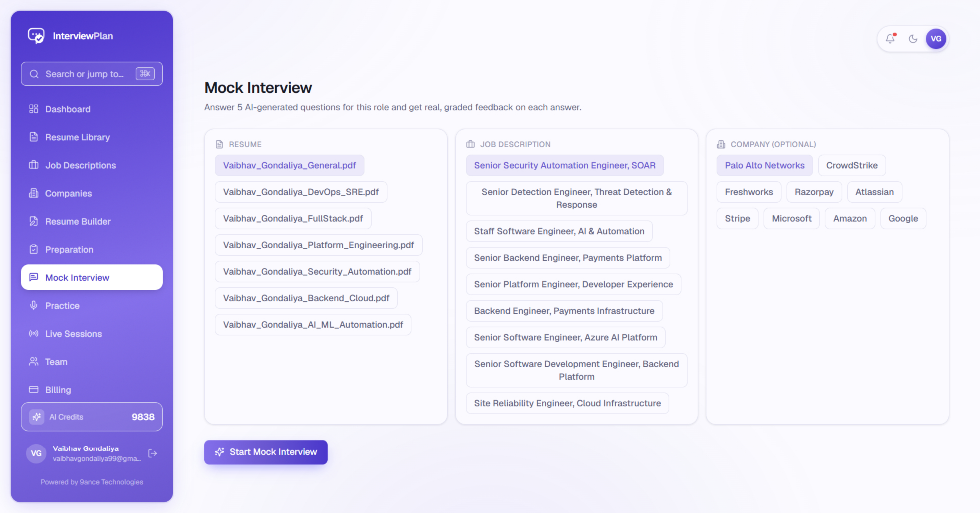Select Mock Interview sidebar item
Screen dimensions: 980x513
tap(92, 277)
